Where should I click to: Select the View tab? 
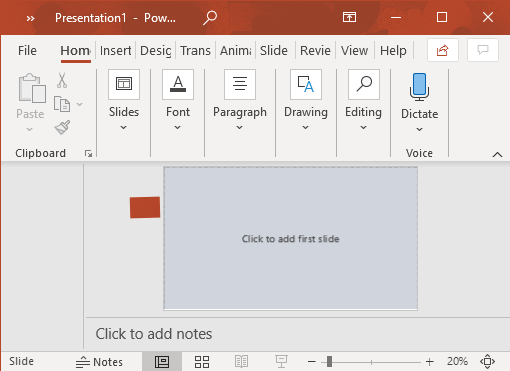click(x=354, y=51)
